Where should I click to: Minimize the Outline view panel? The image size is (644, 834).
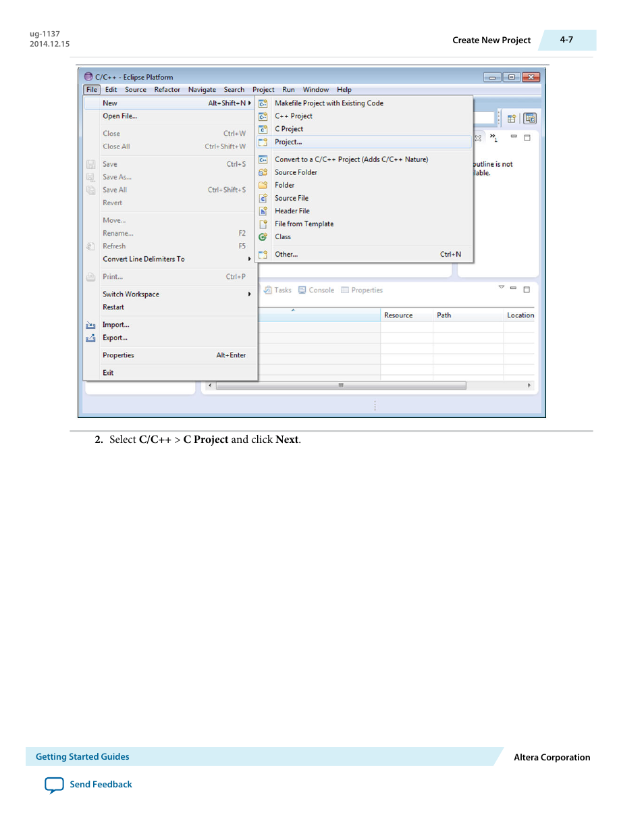pos(514,137)
